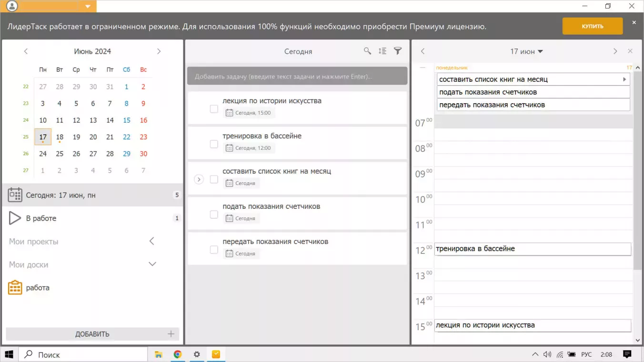Dismiss the premium license banner

[634, 22]
